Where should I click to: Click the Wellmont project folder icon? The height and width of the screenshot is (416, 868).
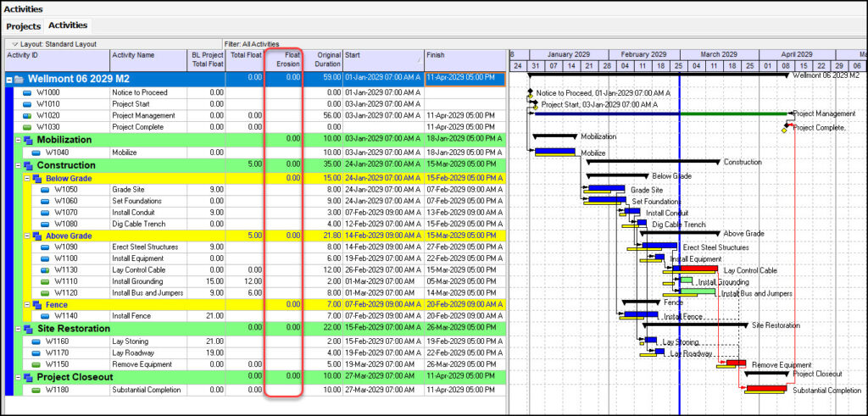[19, 80]
